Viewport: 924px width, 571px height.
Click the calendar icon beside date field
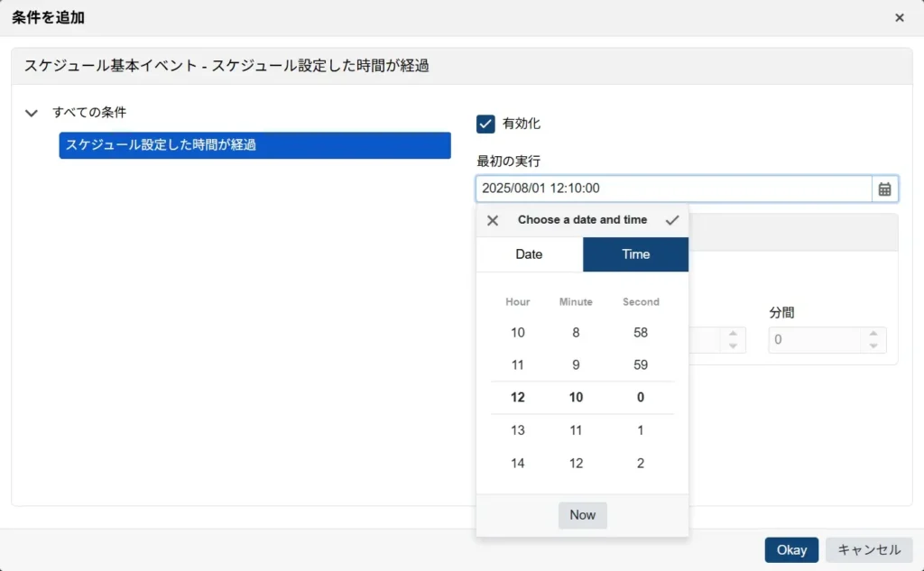tap(884, 189)
